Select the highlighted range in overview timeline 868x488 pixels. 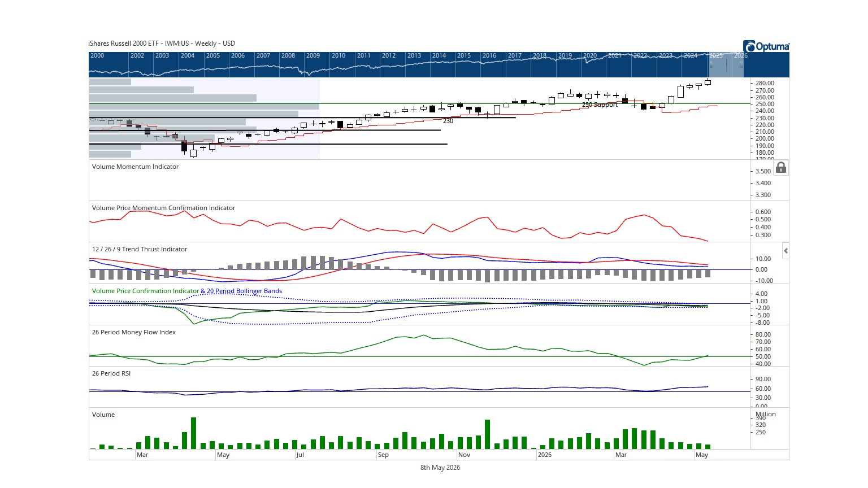[726, 65]
